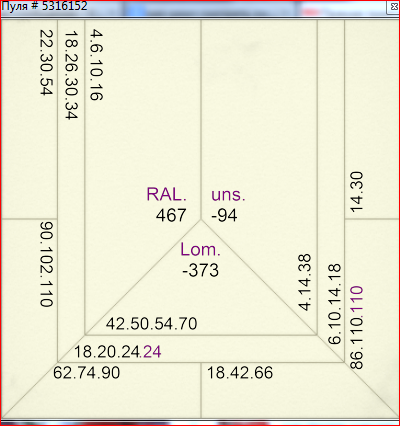This screenshot has height=426, width=400.
Task: Click the vertical entry 18.26.30.34
Action: click(x=71, y=75)
